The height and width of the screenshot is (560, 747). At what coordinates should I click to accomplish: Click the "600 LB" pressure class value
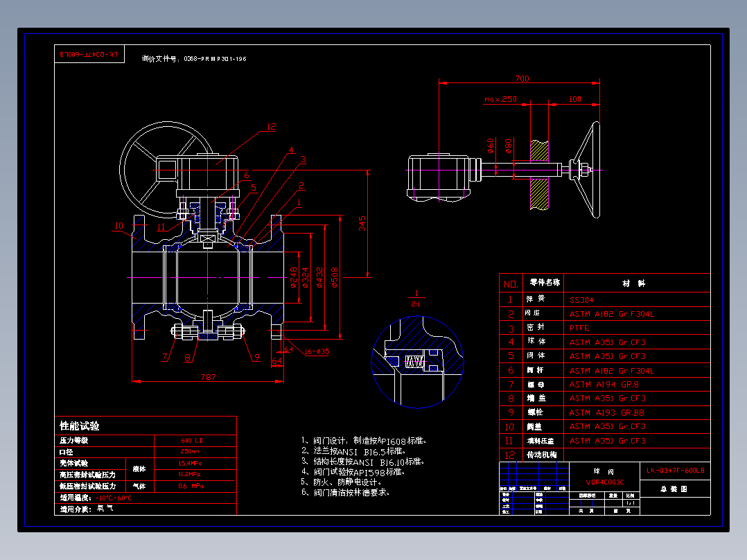pyautogui.click(x=192, y=440)
